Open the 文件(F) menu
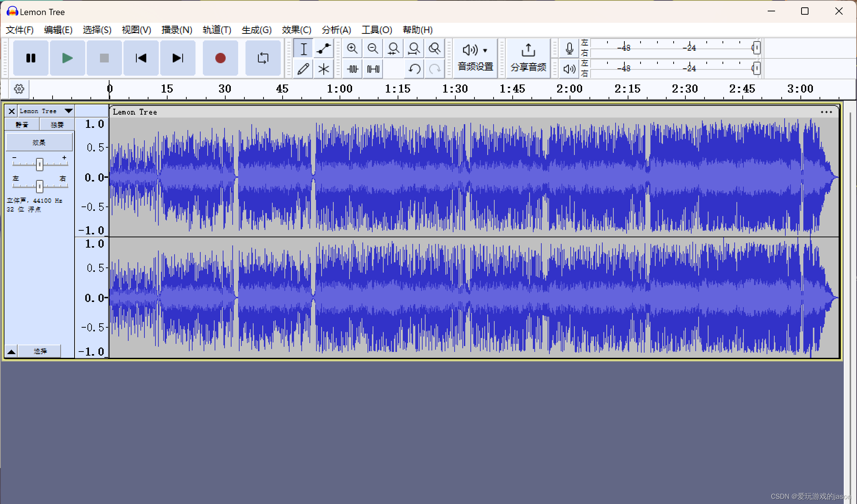The height and width of the screenshot is (504, 857). (x=19, y=30)
